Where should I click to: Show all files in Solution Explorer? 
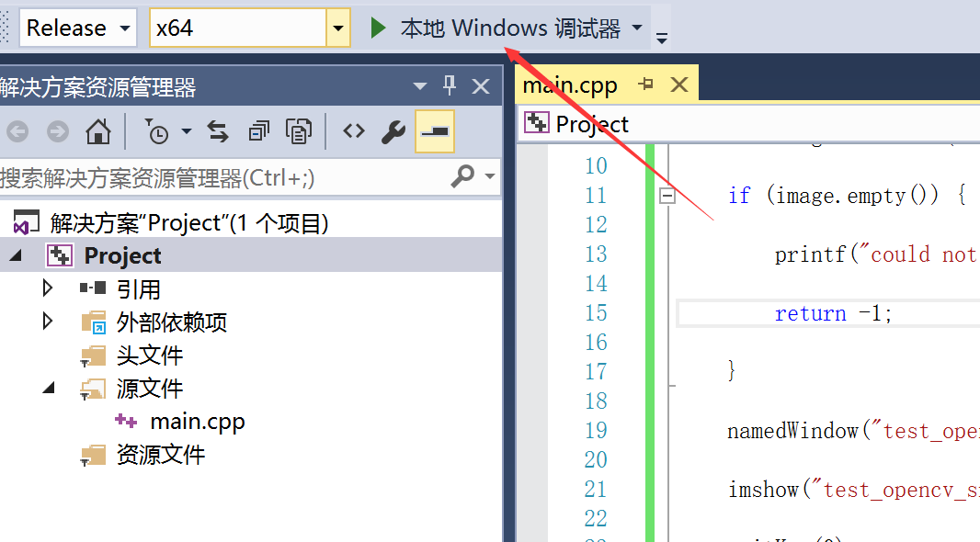click(298, 131)
